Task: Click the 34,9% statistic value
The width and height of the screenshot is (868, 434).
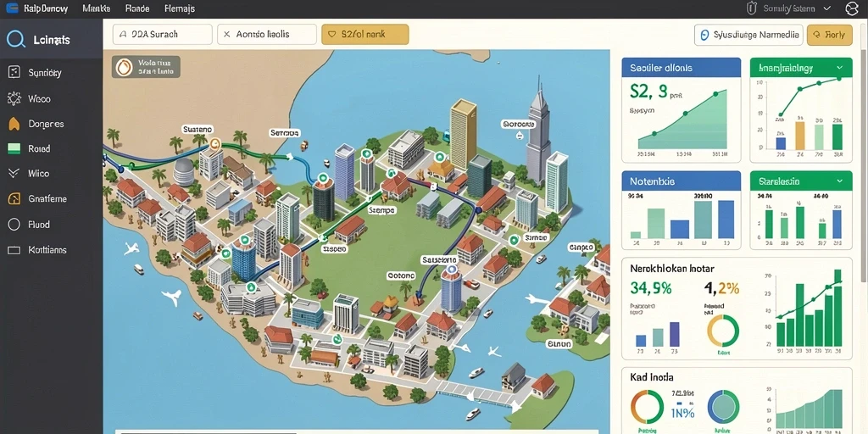Action: [651, 288]
